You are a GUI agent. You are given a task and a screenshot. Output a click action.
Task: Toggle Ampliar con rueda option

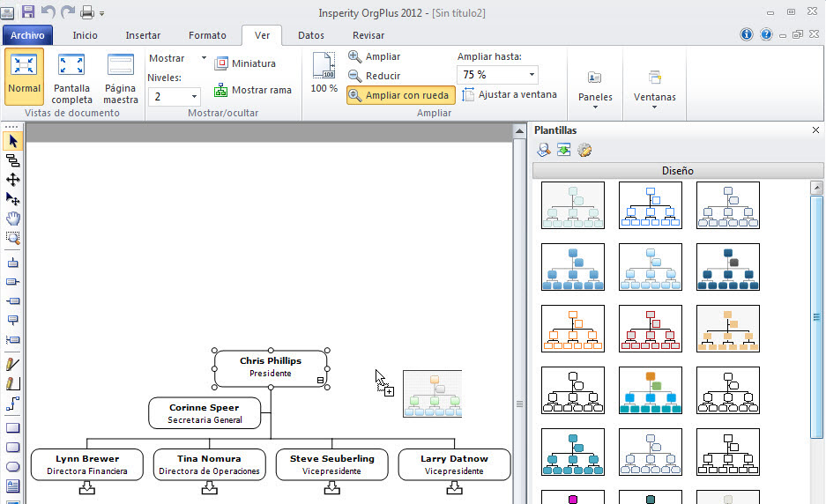(400, 95)
